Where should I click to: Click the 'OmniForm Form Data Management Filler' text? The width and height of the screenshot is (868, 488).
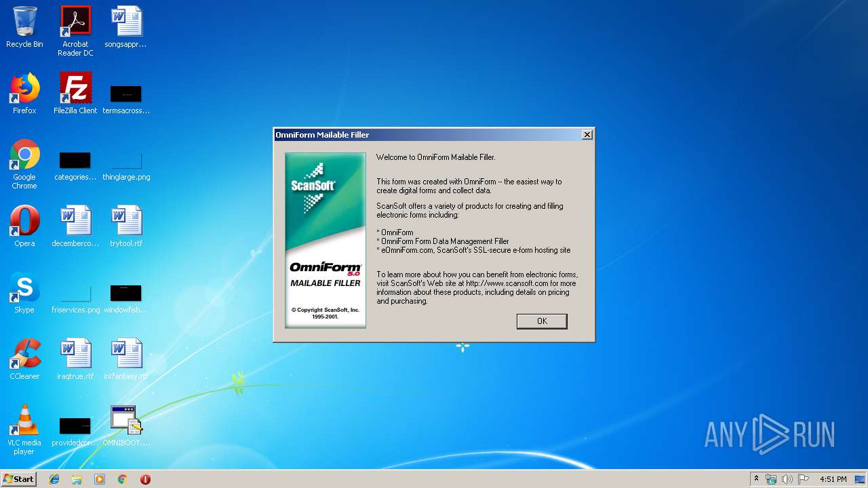click(445, 241)
